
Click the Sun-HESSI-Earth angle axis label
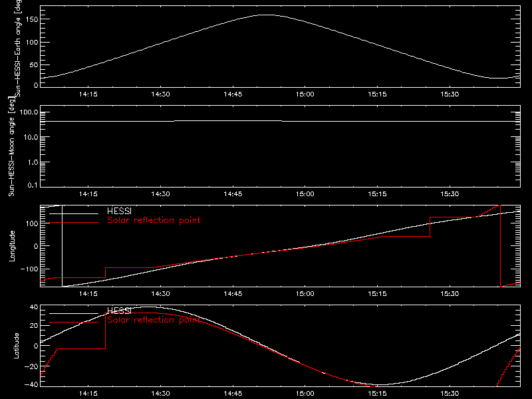(18, 49)
